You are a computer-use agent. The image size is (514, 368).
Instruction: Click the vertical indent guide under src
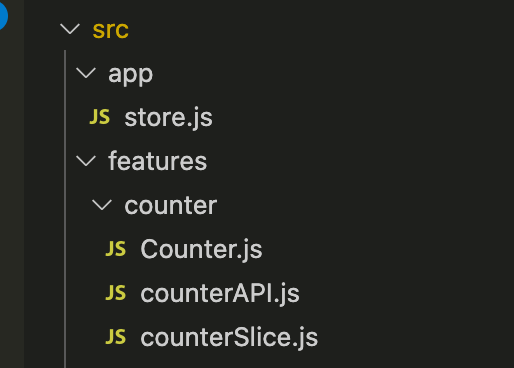pyautogui.click(x=65, y=208)
